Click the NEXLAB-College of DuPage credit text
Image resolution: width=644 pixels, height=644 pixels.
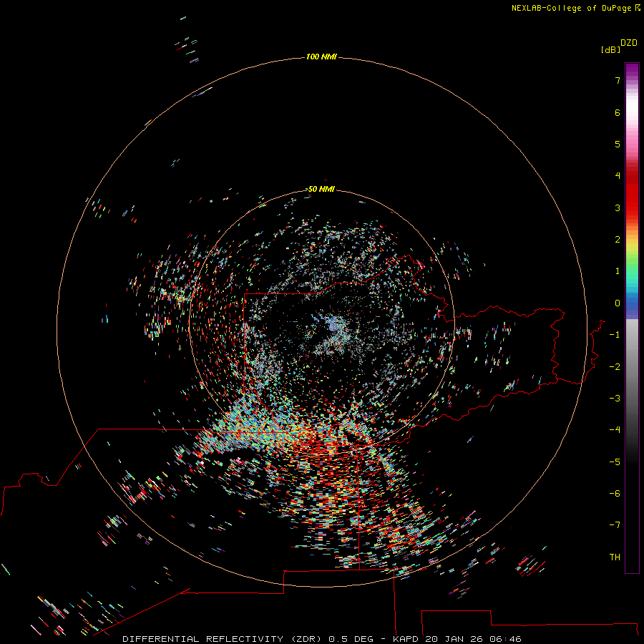click(x=576, y=8)
